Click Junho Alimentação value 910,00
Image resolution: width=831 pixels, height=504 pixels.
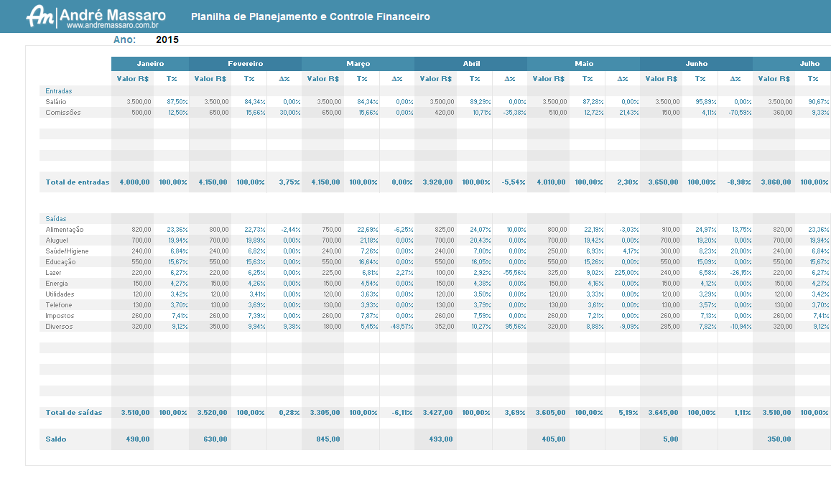pos(670,230)
